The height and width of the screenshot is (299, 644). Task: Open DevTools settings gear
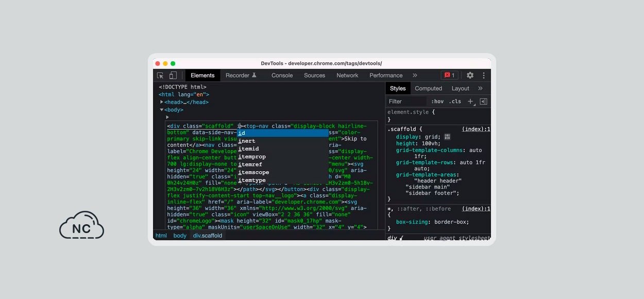tap(470, 75)
